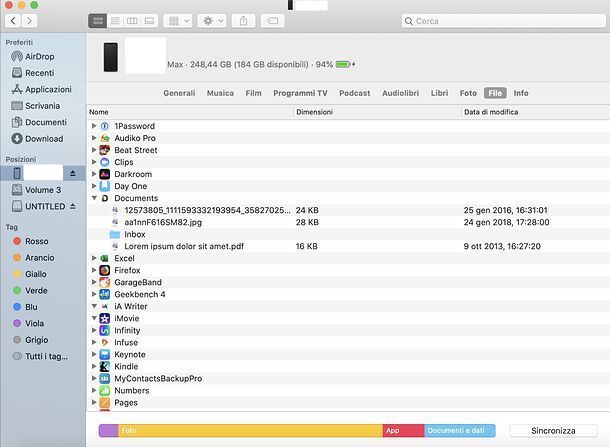Switch to list view

point(115,21)
